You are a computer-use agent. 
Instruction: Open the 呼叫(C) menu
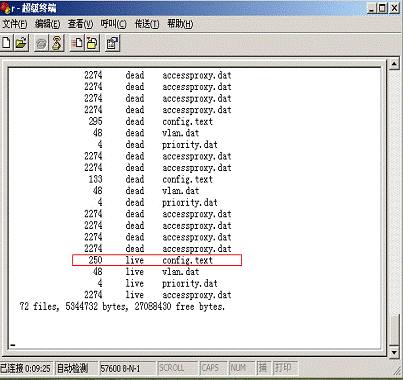[x=113, y=24]
